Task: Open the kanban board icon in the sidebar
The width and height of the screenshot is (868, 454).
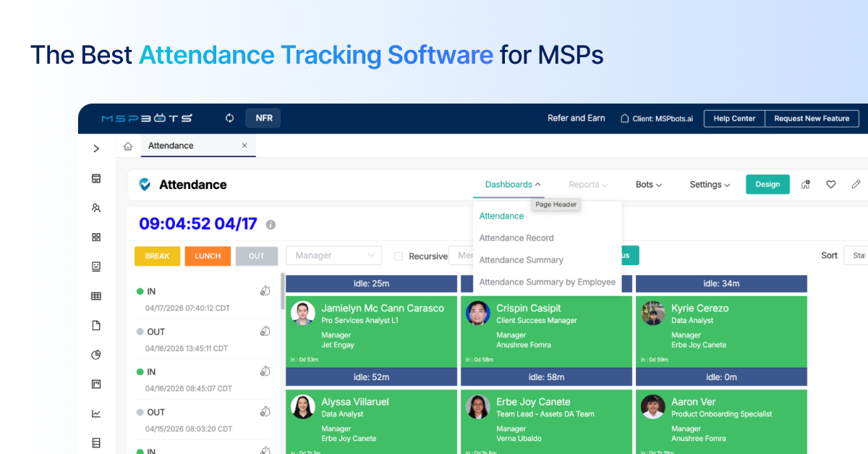Action: [96, 384]
